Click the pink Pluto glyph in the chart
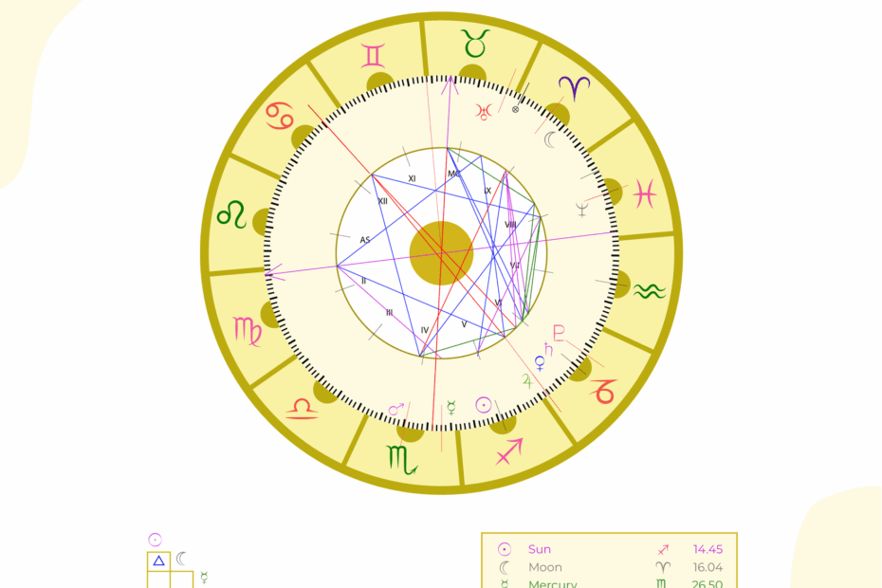This screenshot has width=882, height=588. [559, 333]
